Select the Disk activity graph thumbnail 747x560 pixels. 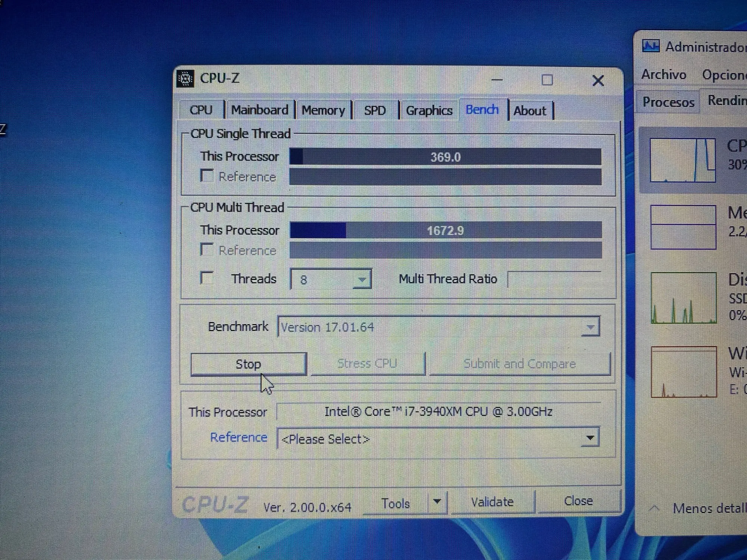pos(683,298)
